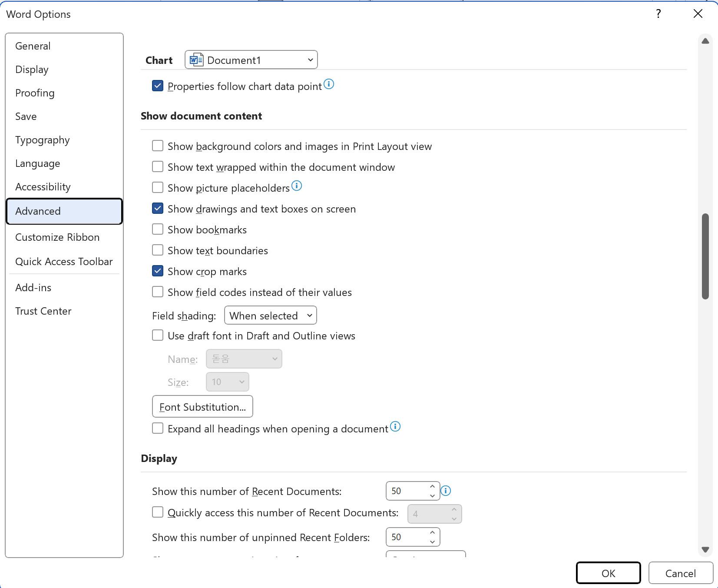This screenshot has height=588, width=718.
Task: Open Quick Access Toolbar settings
Action: point(64,262)
